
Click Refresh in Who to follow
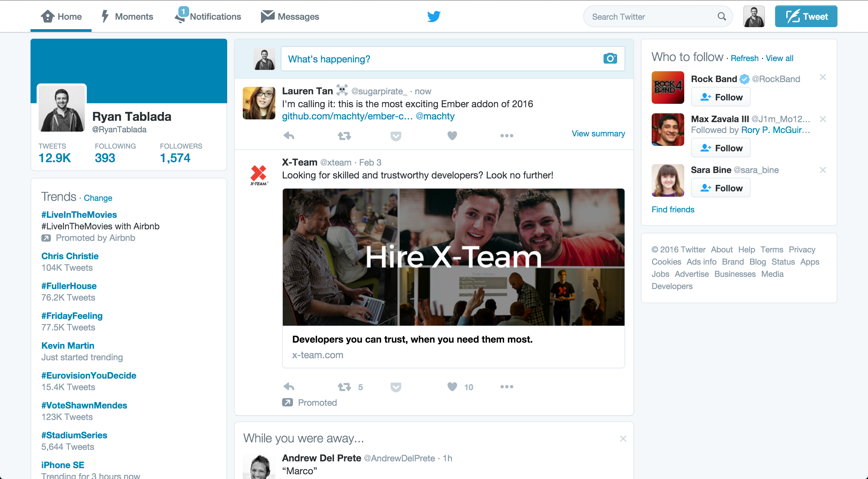(x=744, y=58)
